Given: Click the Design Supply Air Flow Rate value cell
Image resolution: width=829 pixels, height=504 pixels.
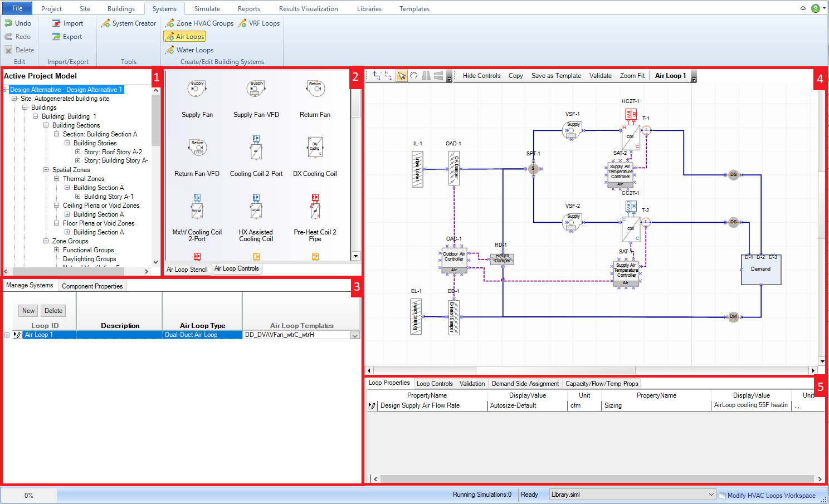Looking at the screenshot, I should [526, 405].
